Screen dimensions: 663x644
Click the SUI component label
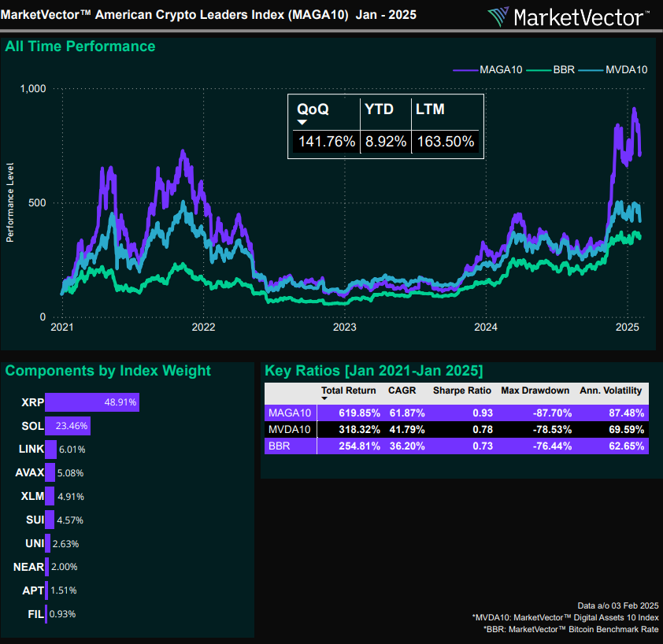[35, 520]
